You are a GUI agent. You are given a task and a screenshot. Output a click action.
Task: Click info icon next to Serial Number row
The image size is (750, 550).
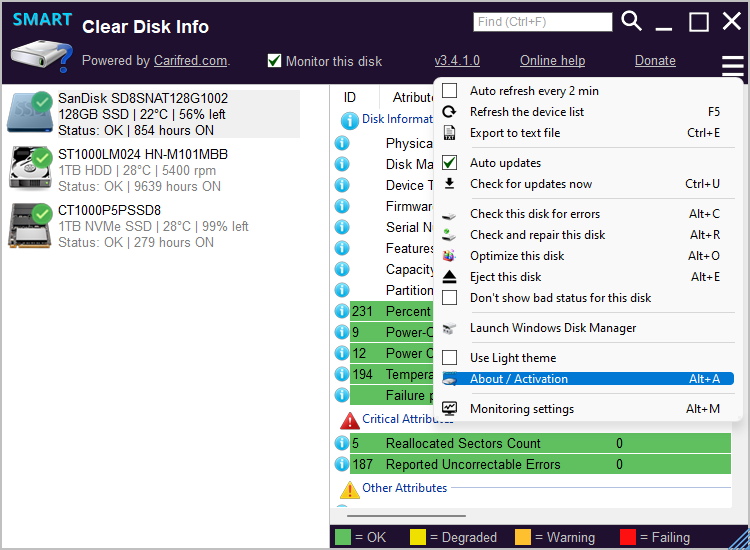point(342,227)
